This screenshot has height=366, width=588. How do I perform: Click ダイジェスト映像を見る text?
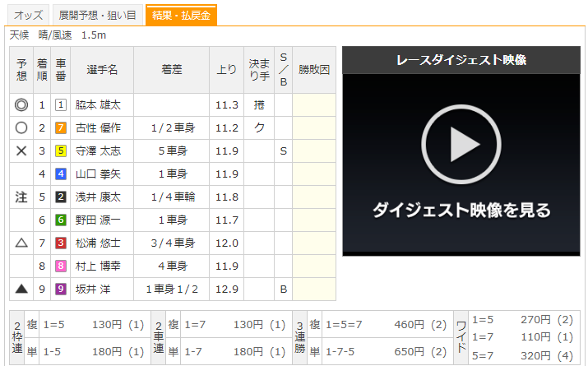point(461,210)
